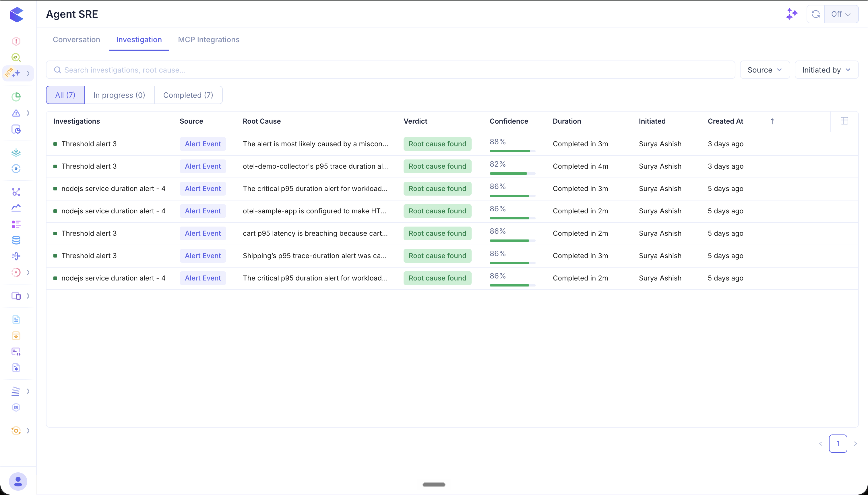
Task: Click the purple app logo in the sidebar
Action: click(16, 14)
